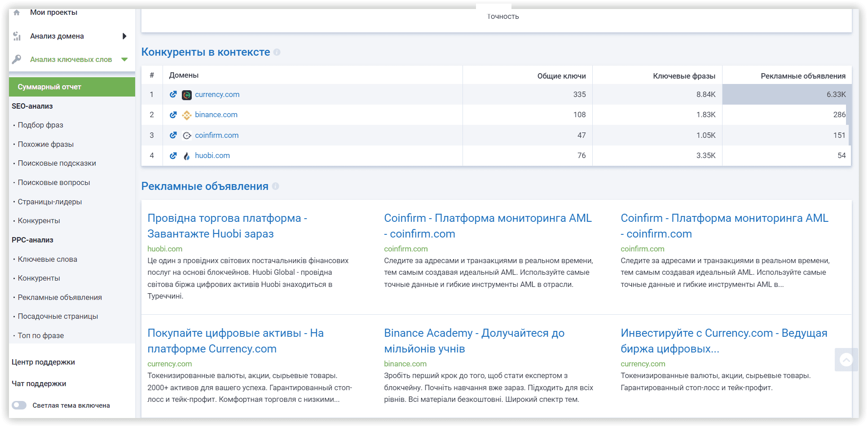Open Страницы-лидеры in sidebar
The width and height of the screenshot is (868, 427).
tap(50, 202)
